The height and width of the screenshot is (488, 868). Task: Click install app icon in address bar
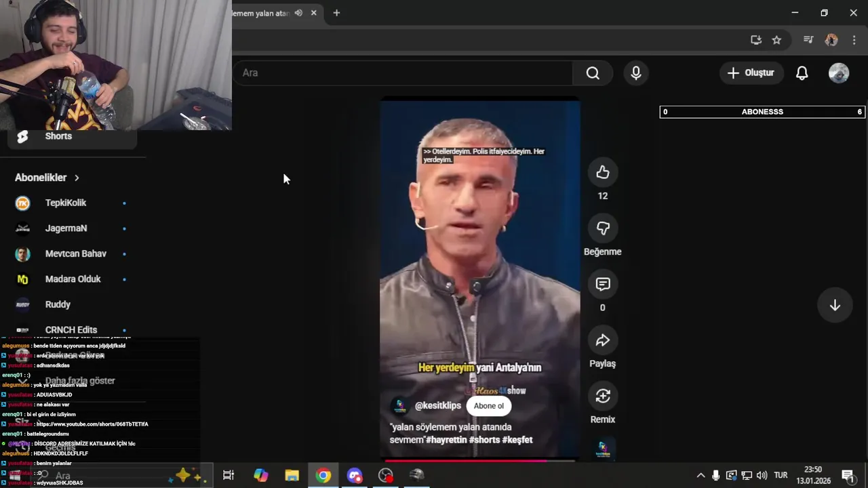click(756, 40)
